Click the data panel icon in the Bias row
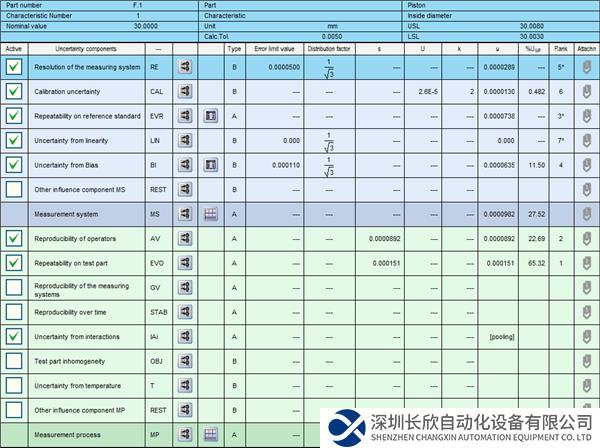The width and height of the screenshot is (600, 448). coord(210,164)
